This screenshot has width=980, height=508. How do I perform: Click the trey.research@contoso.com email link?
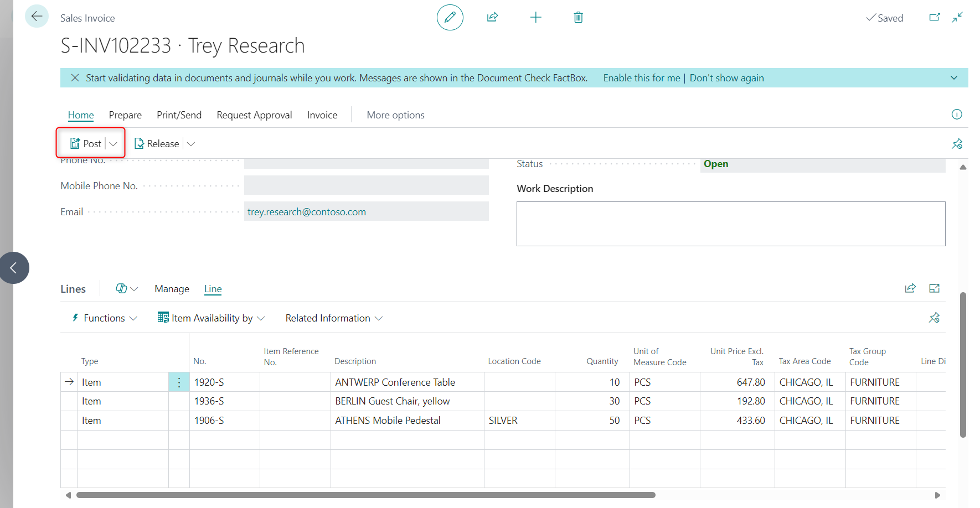tap(307, 212)
